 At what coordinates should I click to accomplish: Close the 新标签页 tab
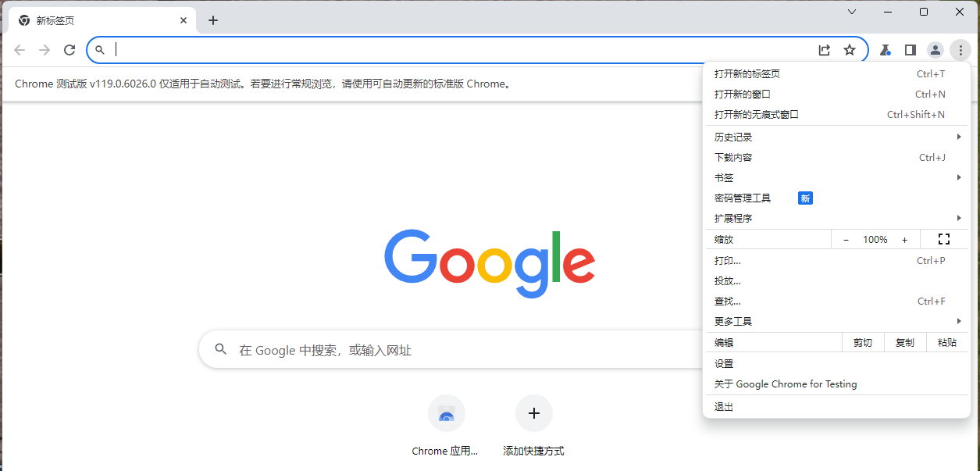tap(184, 20)
